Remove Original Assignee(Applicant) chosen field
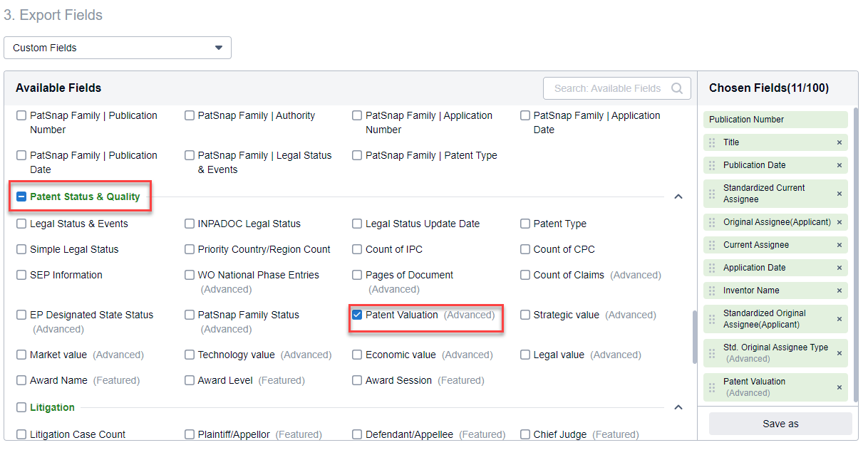 [x=840, y=221]
